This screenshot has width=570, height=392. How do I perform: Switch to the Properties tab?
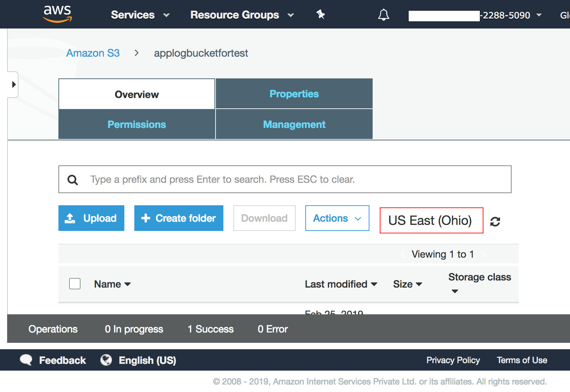pyautogui.click(x=294, y=94)
